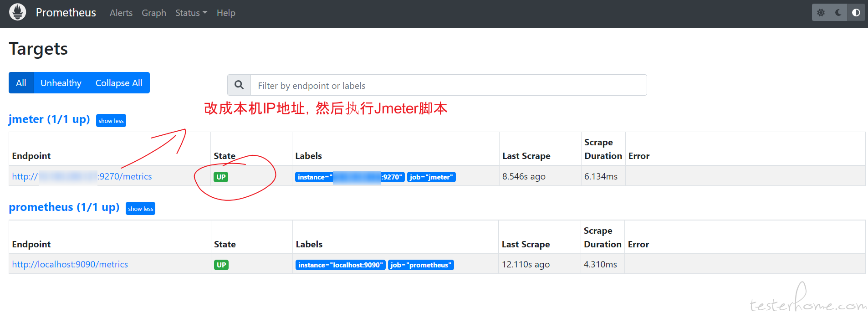Expand the Status dropdown menu
Screen dimensions: 868x323
pyautogui.click(x=191, y=13)
